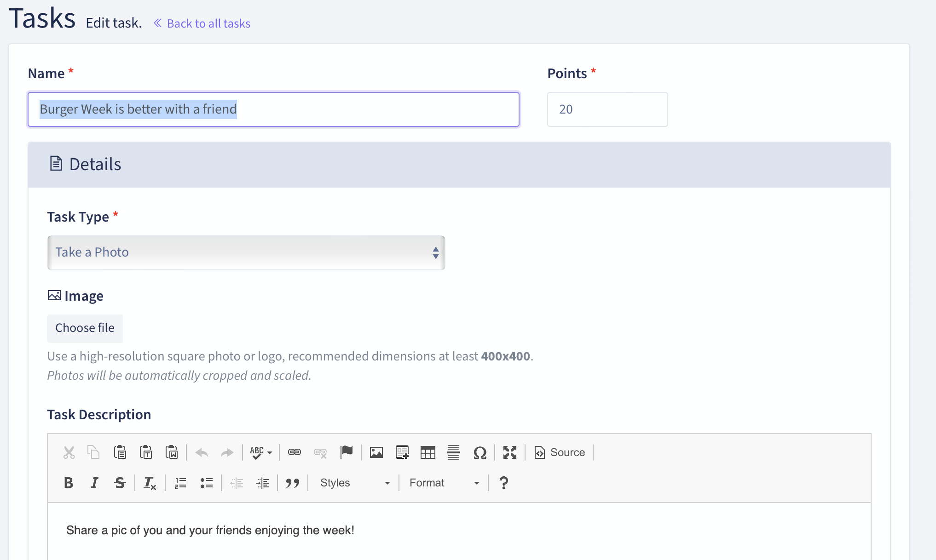Insert a numbered list
Image resolution: width=936 pixels, height=560 pixels.
pos(180,483)
